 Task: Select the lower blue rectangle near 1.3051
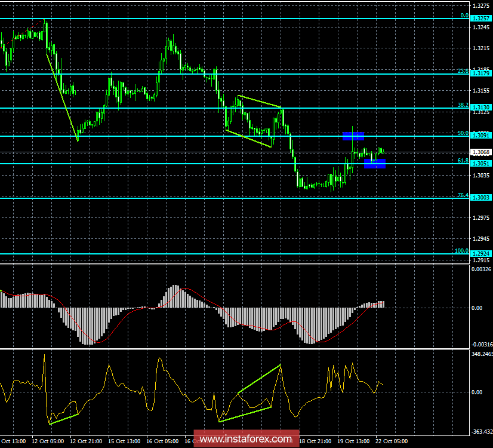(x=375, y=162)
